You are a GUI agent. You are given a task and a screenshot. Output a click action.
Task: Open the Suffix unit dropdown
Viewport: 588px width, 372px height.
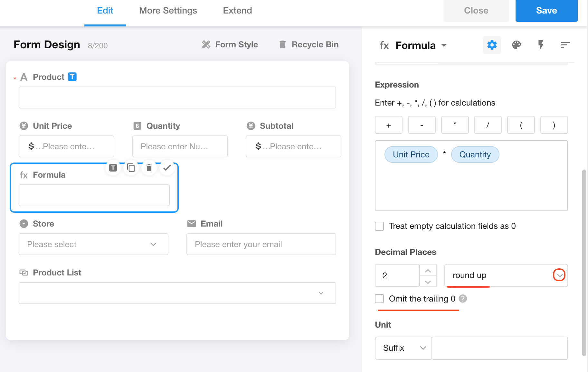[403, 348]
